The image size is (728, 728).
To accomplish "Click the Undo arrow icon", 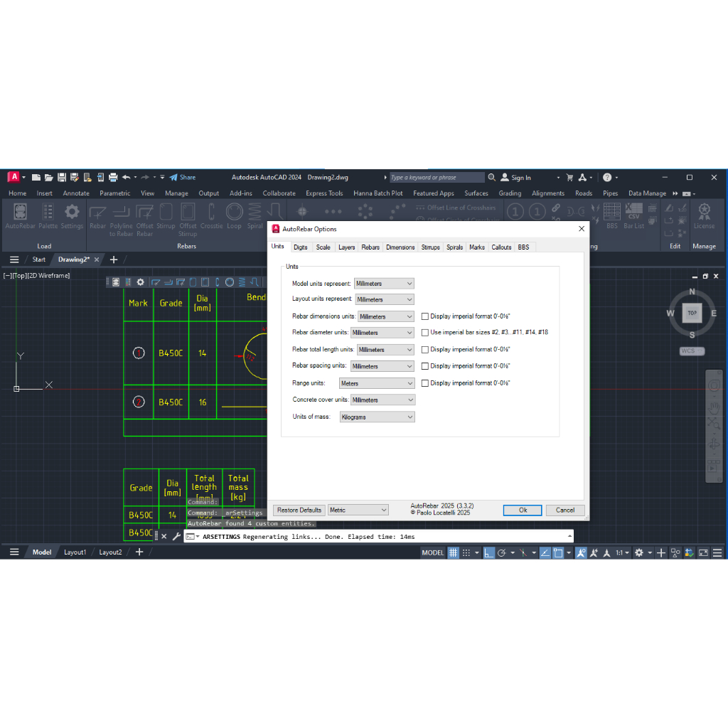I will tap(127, 177).
